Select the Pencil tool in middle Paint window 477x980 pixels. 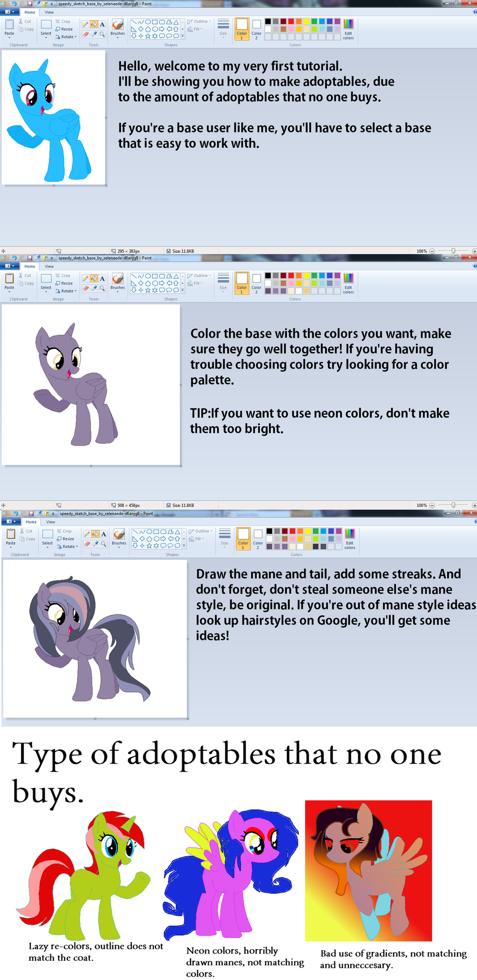pos(86,278)
